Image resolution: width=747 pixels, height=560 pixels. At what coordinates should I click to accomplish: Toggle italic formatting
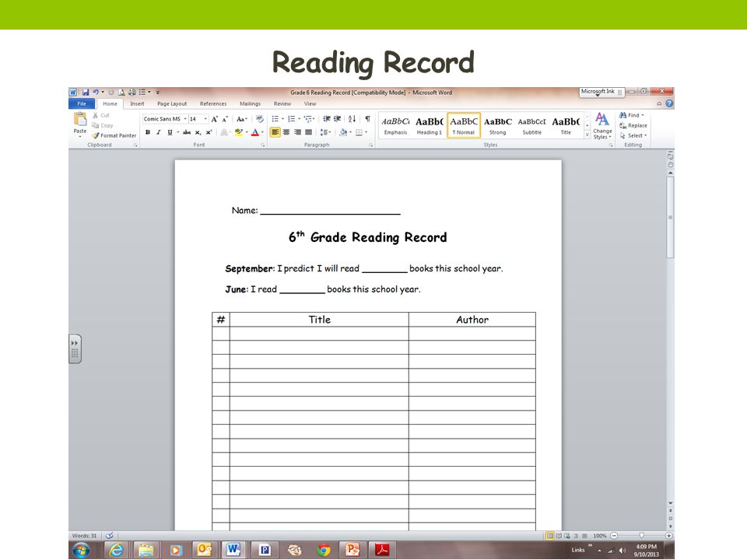click(159, 132)
